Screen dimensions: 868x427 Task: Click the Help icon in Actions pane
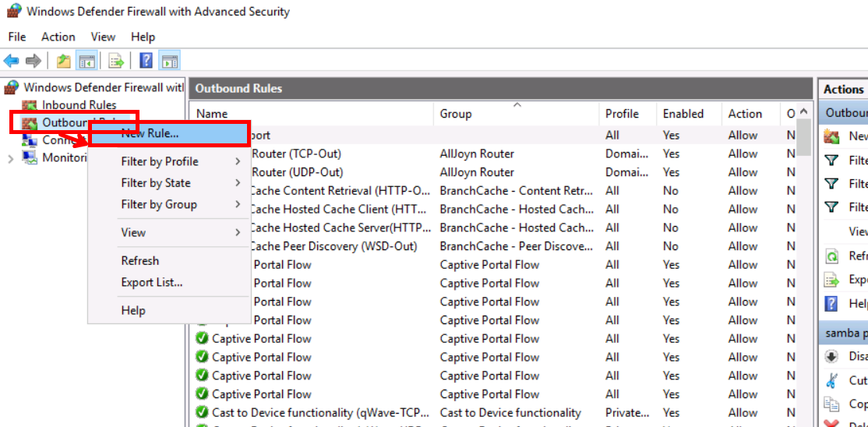[x=831, y=303]
